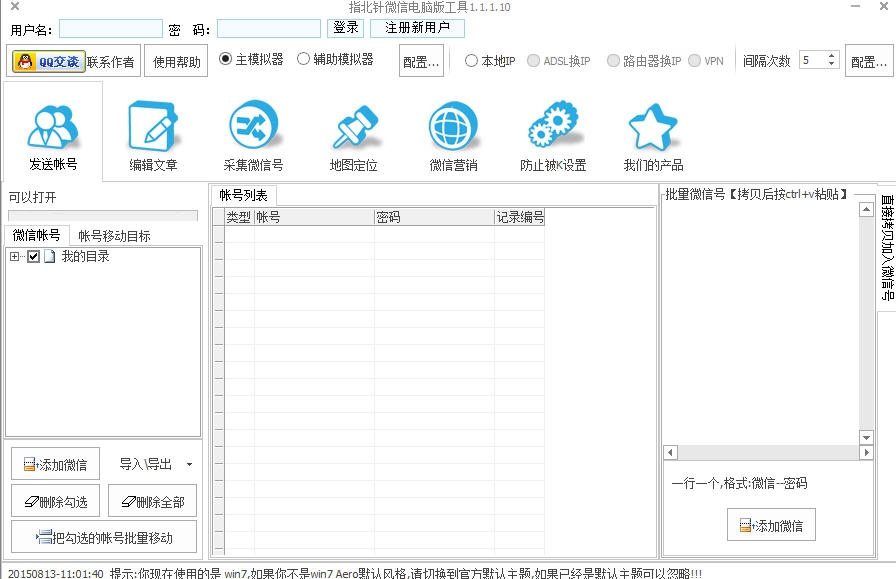Select the 主模拟器 radio button
Screen dimensions: 896x579
[226, 58]
